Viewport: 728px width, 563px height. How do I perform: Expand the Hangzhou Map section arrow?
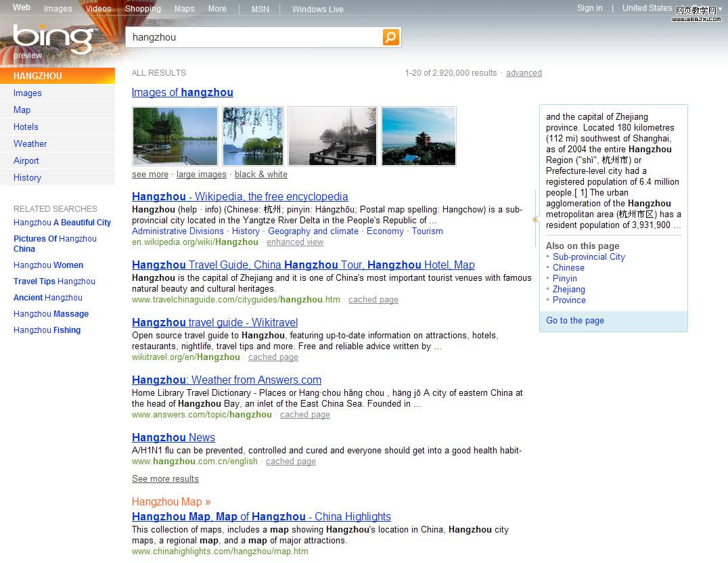point(208,501)
